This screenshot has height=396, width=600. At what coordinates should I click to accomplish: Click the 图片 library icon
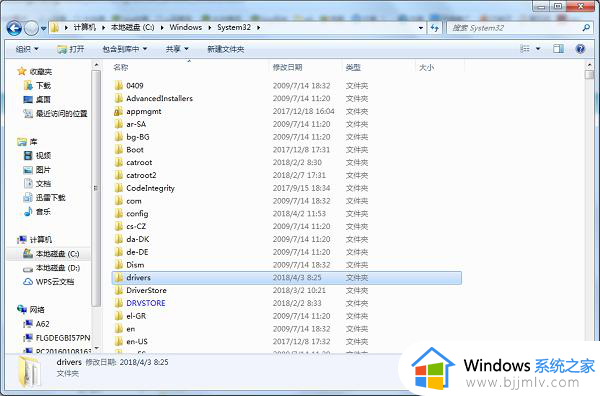[x=28, y=169]
